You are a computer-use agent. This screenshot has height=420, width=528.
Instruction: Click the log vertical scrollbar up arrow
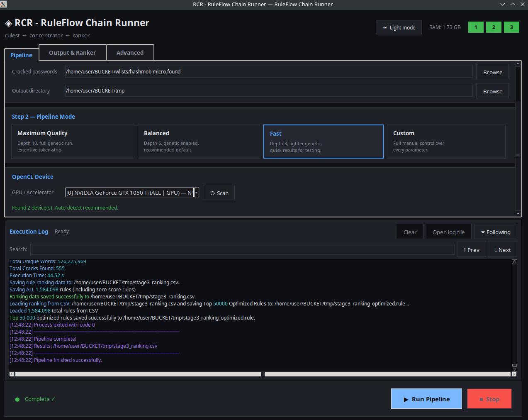[x=514, y=262]
